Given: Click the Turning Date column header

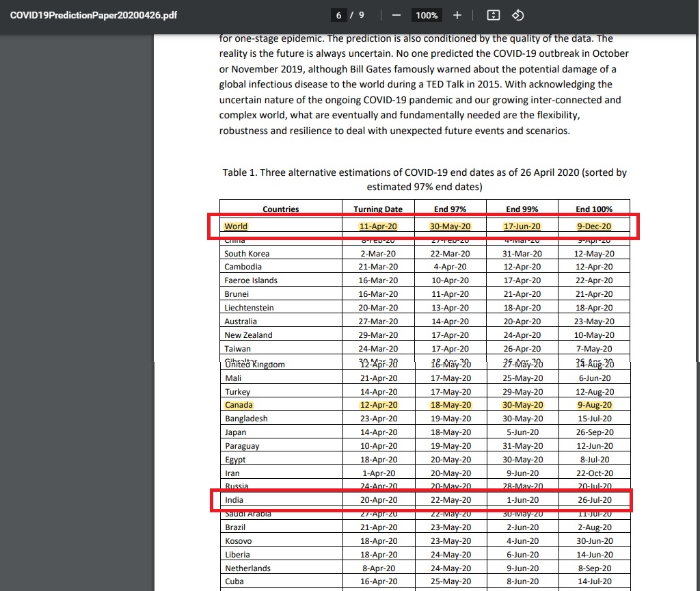Looking at the screenshot, I should (x=378, y=209).
